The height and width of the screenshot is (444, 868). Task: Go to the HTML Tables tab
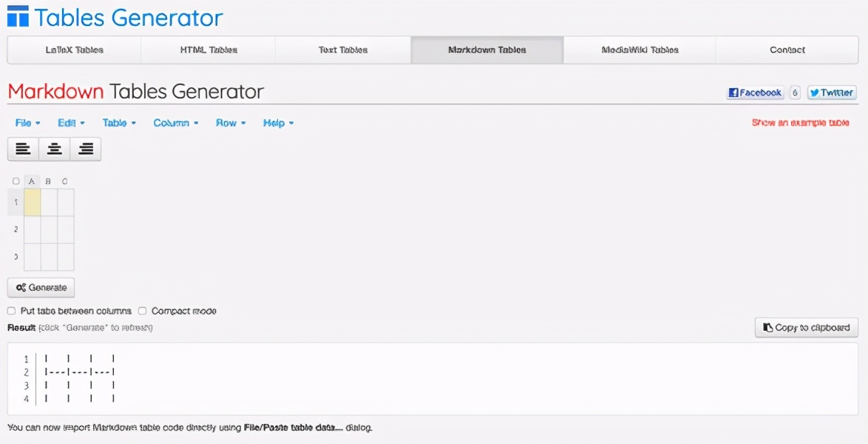[x=208, y=50]
